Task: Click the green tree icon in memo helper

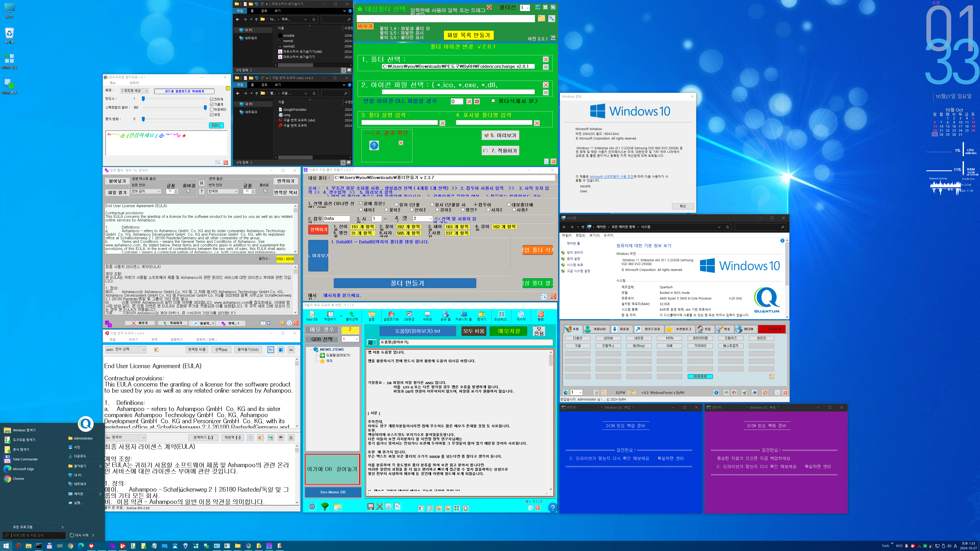Action: 325,507
